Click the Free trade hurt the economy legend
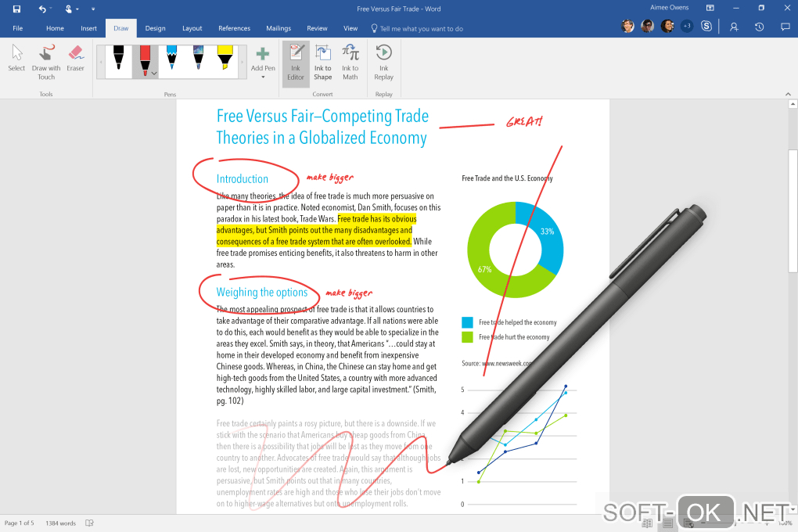This screenshot has width=798, height=532. click(506, 337)
